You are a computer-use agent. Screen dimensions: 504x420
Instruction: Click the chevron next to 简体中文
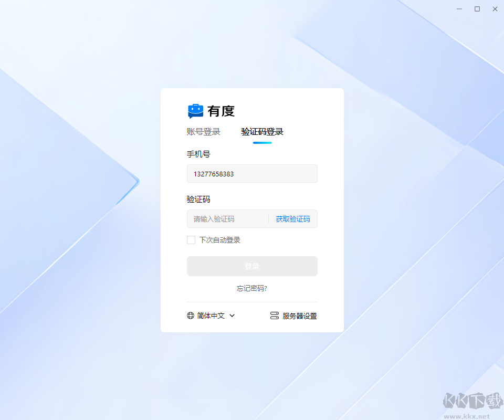pos(232,316)
